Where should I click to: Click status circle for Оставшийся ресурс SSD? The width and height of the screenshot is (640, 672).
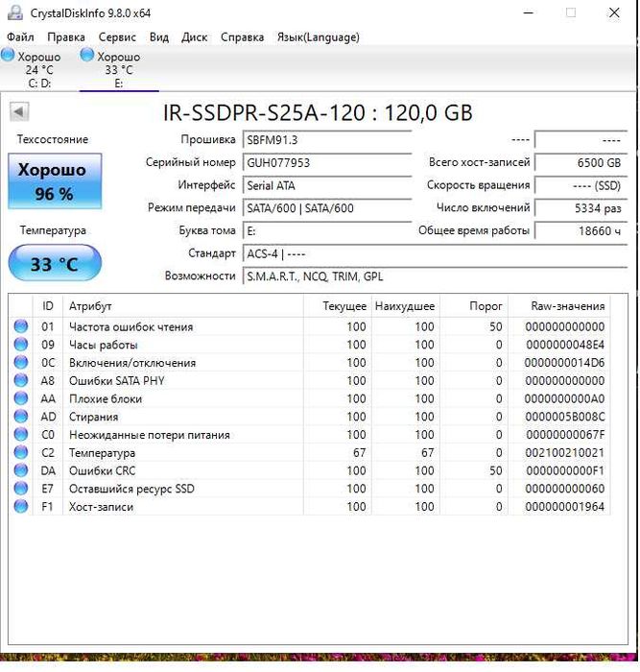click(21, 489)
